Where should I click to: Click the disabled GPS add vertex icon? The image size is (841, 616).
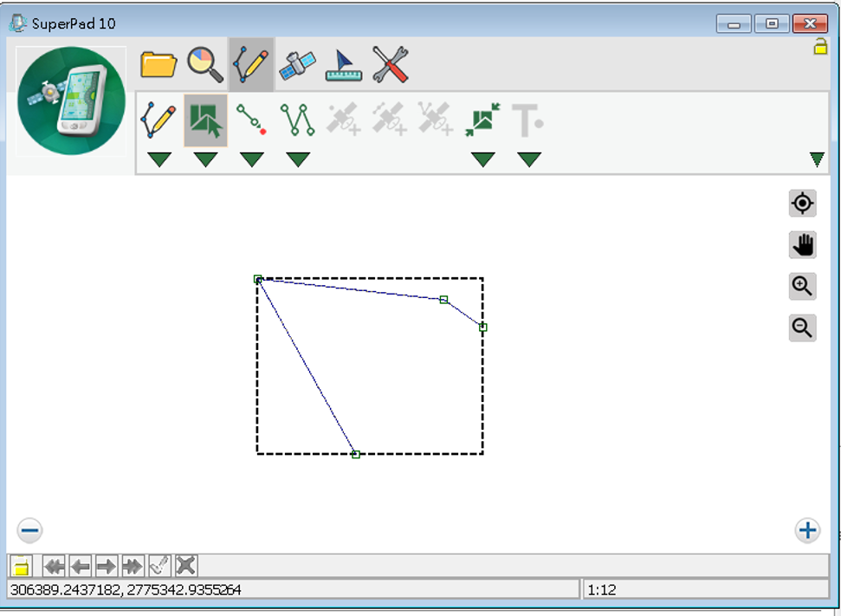tap(436, 119)
